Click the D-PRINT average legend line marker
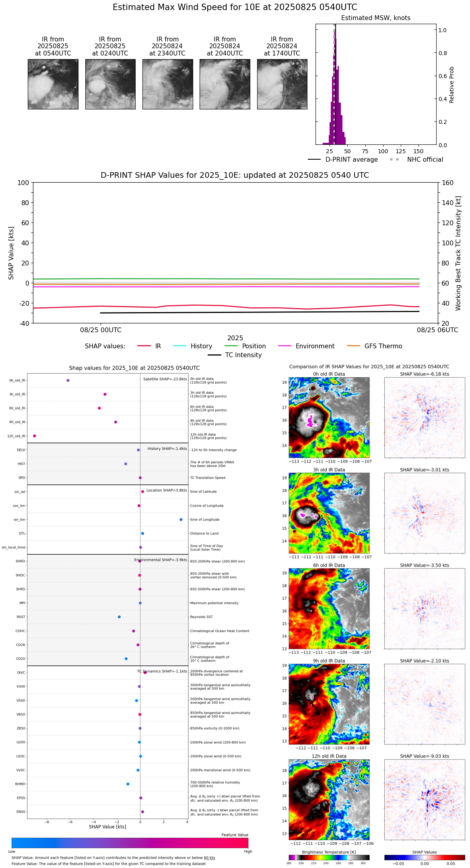This screenshot has height=868, width=470. click(x=314, y=160)
